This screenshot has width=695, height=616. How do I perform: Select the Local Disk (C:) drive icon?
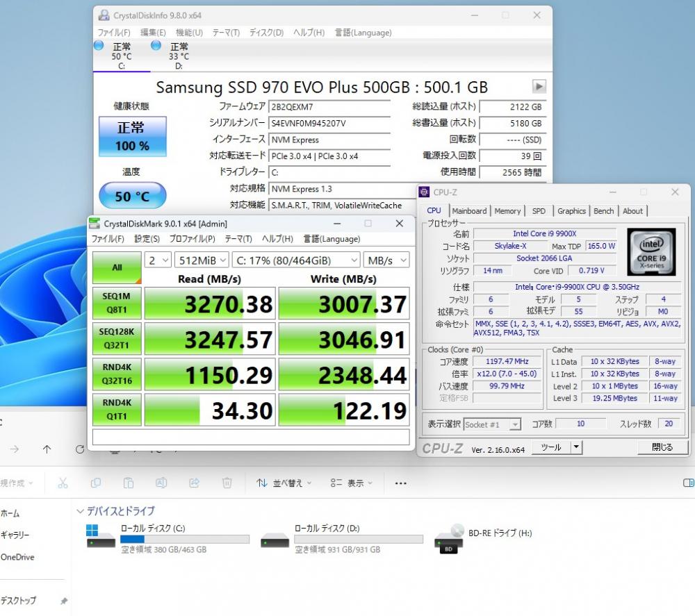pos(101,536)
